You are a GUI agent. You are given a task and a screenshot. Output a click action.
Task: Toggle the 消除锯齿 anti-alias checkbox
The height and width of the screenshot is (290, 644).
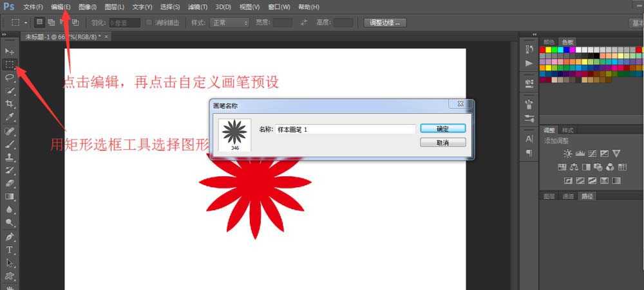(149, 23)
